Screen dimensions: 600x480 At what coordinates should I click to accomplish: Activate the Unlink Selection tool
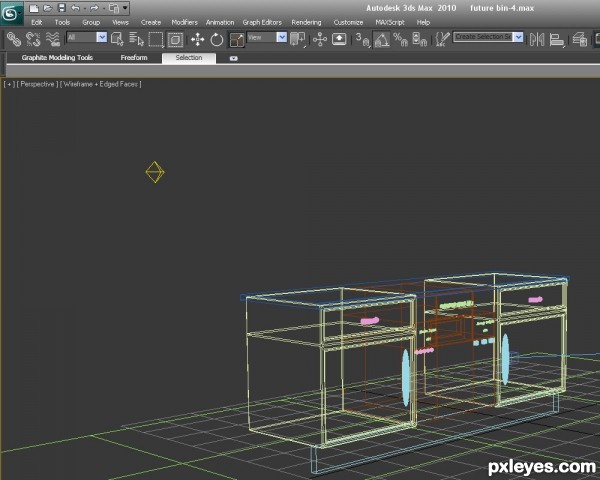click(33, 39)
